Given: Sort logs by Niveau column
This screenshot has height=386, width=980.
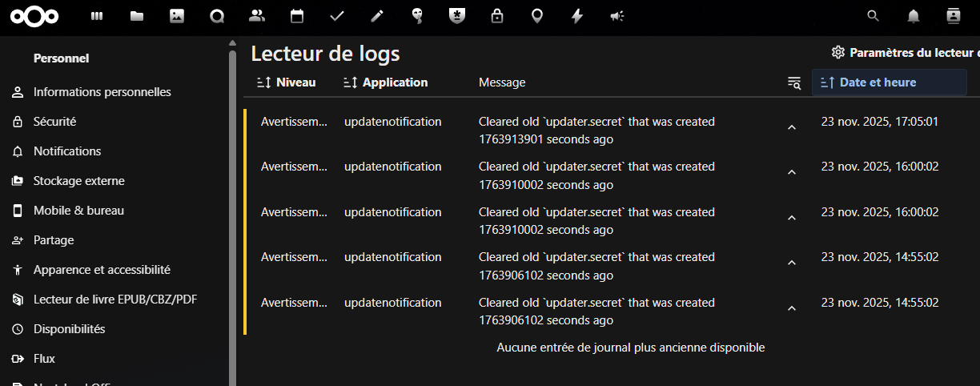Looking at the screenshot, I should [286, 82].
